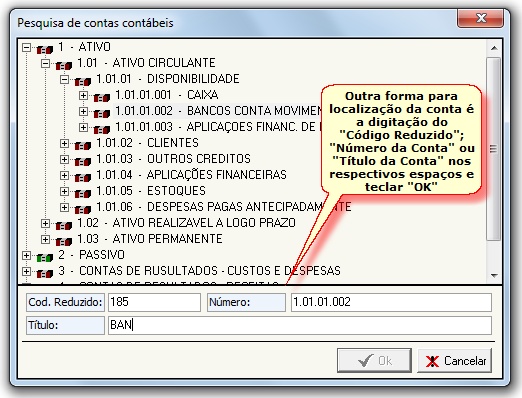
Task: Click the icon beside 1.01.05 ESTOQUES
Action: 83,194
